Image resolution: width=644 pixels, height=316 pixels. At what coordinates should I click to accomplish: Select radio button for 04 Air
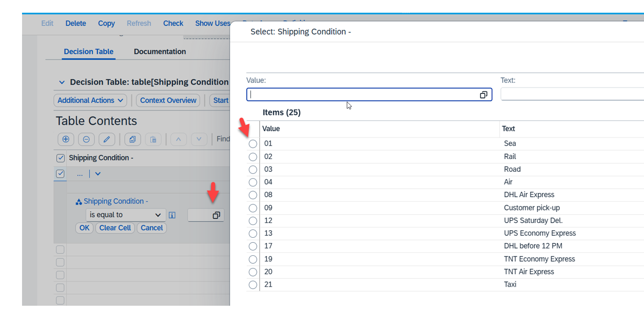(x=253, y=182)
